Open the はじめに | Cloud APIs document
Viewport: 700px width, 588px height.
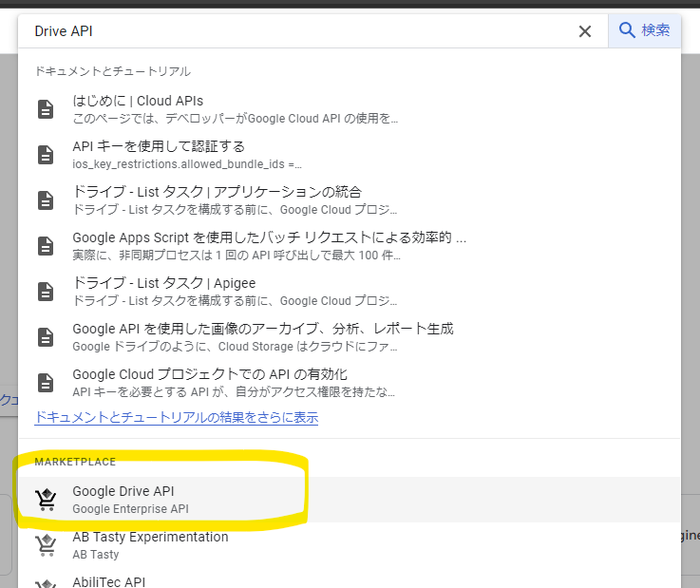pos(350,109)
